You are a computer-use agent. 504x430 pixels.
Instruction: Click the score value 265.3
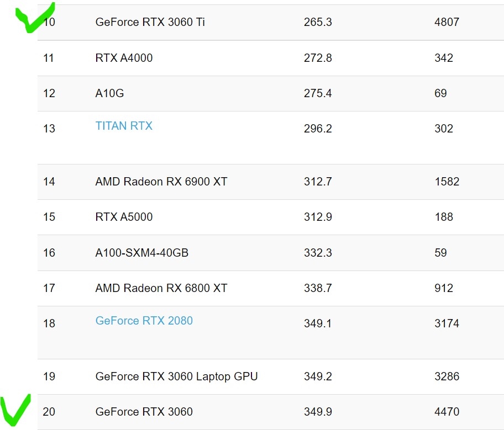pos(318,22)
